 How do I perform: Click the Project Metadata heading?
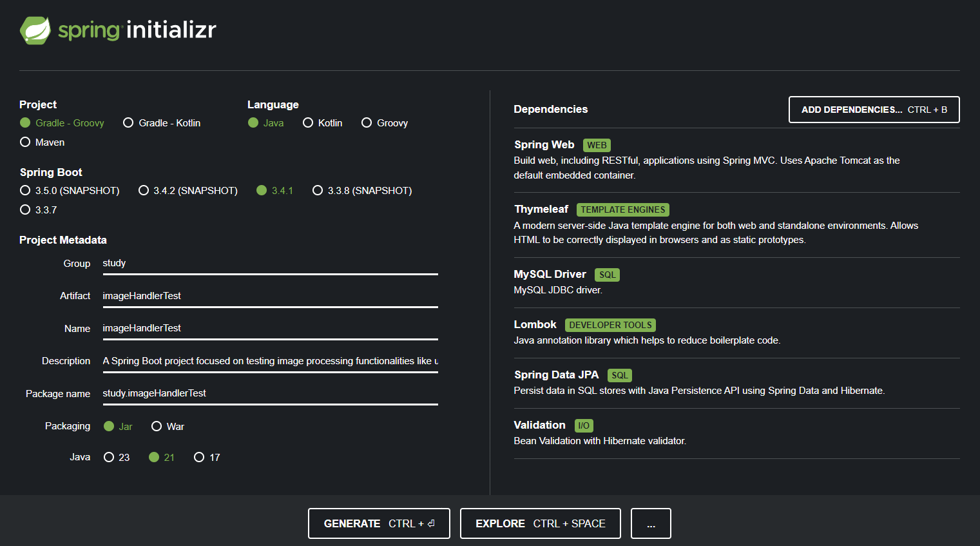(63, 240)
